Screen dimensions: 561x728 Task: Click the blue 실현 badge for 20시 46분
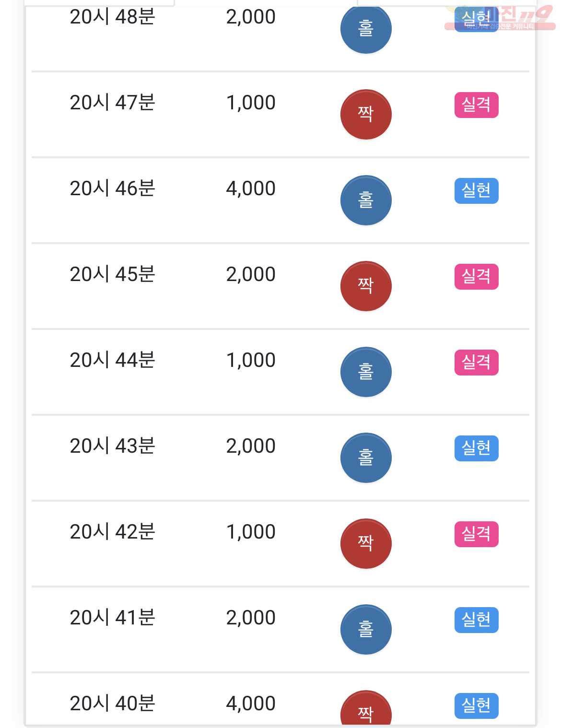tap(477, 191)
